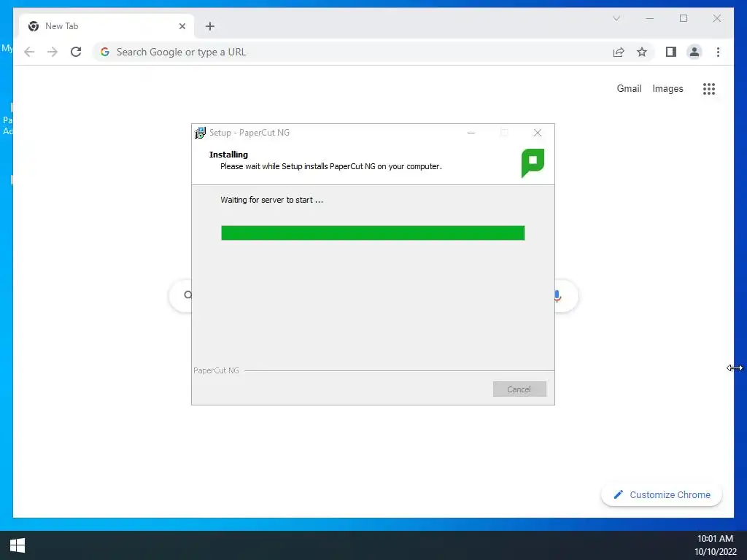Open the Chrome profile menu
The image size is (747, 560).
[694, 52]
